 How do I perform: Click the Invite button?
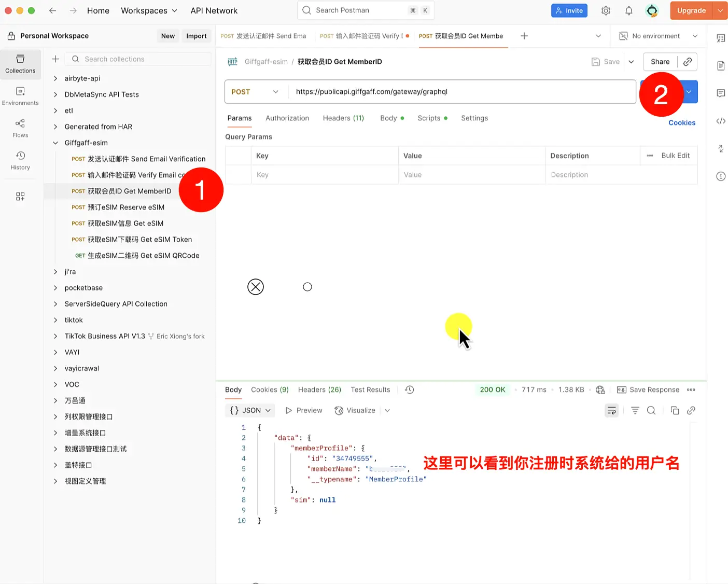[569, 10]
